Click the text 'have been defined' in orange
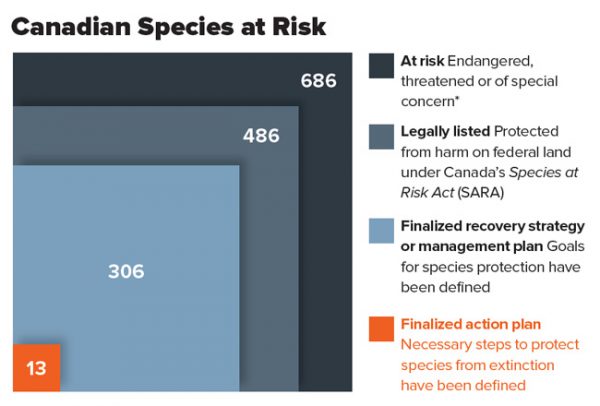 (x=463, y=385)
